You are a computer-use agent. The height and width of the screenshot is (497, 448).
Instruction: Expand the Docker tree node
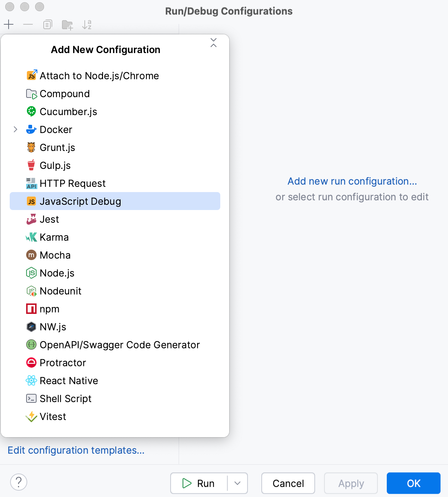coord(15,129)
